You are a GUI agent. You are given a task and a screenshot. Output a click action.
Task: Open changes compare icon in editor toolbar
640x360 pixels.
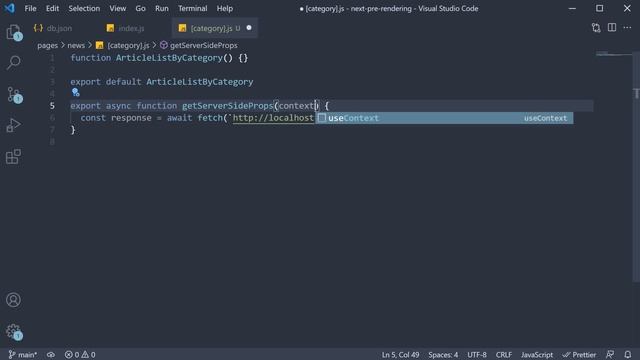click(x=596, y=28)
